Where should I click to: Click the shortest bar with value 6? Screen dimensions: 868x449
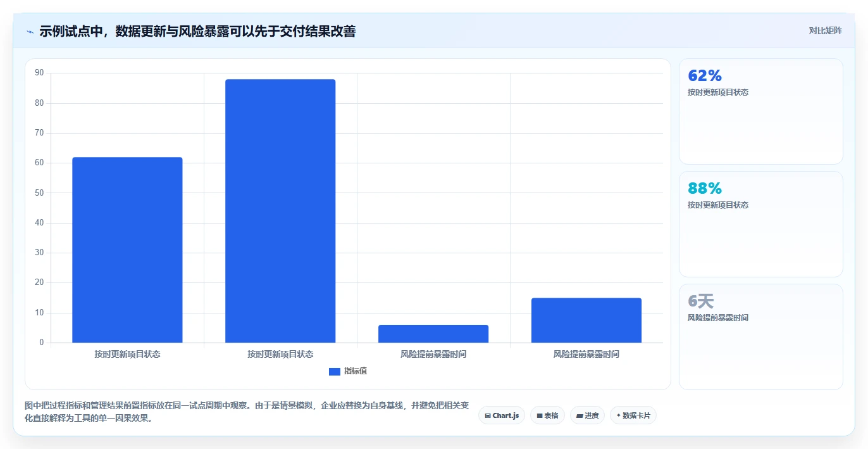tap(433, 334)
